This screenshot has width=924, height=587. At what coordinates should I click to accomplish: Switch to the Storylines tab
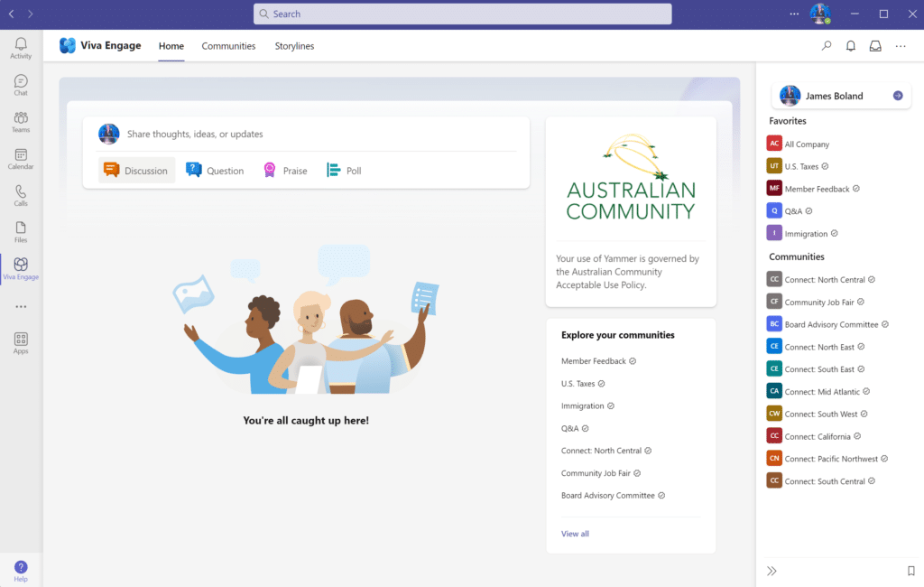294,46
